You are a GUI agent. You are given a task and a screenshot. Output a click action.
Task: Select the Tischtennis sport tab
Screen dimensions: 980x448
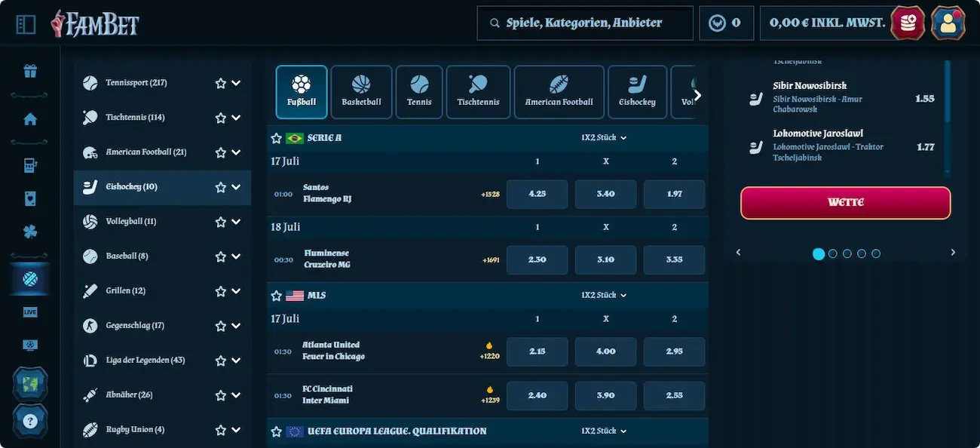tap(478, 92)
